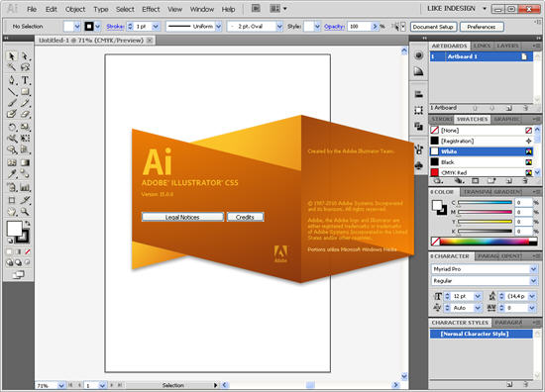Open the LIKE INDESIGN workspace switcher

click(457, 8)
